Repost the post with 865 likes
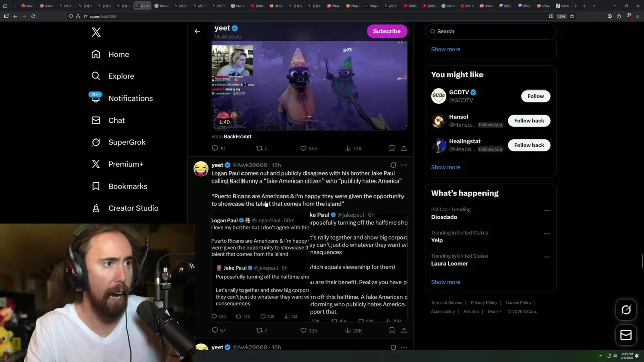Image resolution: width=644 pixels, height=362 pixels. [262, 148]
